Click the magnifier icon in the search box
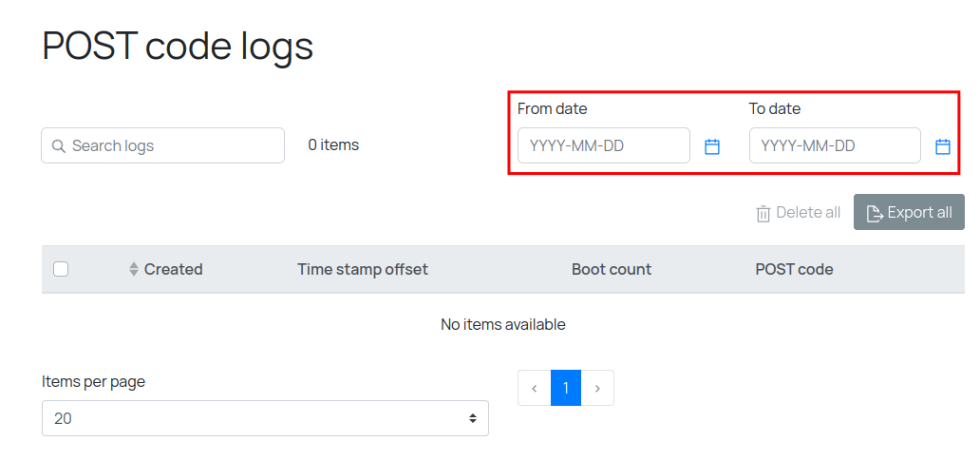 click(x=59, y=146)
